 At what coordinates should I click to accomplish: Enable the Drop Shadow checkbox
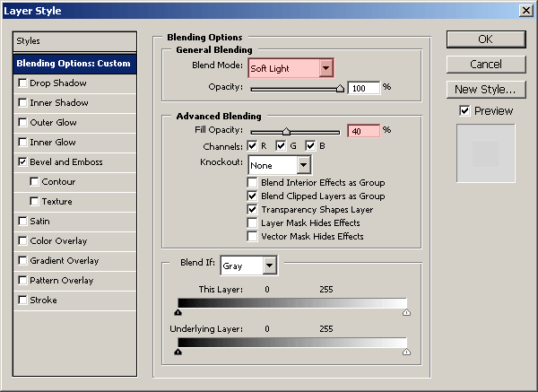tap(22, 83)
